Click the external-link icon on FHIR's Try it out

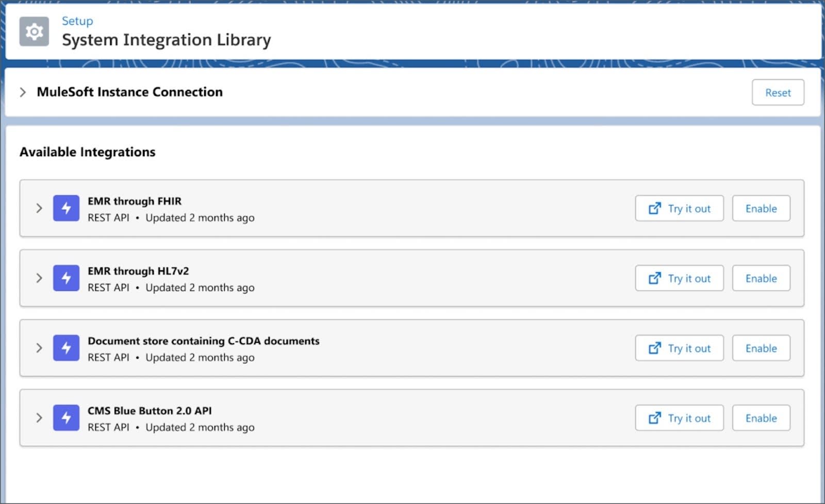tap(654, 208)
